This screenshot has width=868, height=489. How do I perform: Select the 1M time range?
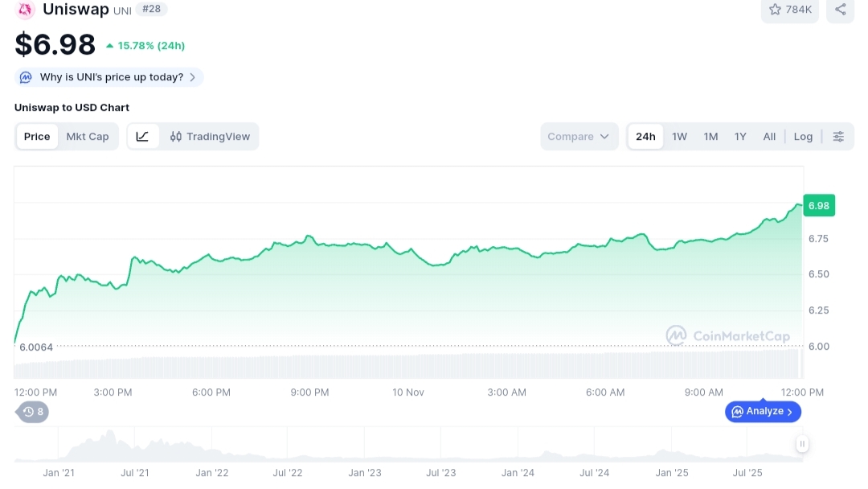pos(710,136)
